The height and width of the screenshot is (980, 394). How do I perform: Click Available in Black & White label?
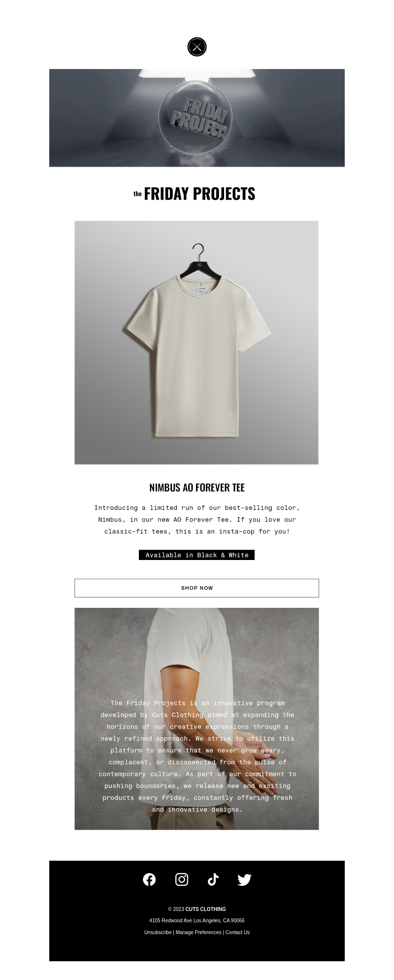(x=197, y=555)
